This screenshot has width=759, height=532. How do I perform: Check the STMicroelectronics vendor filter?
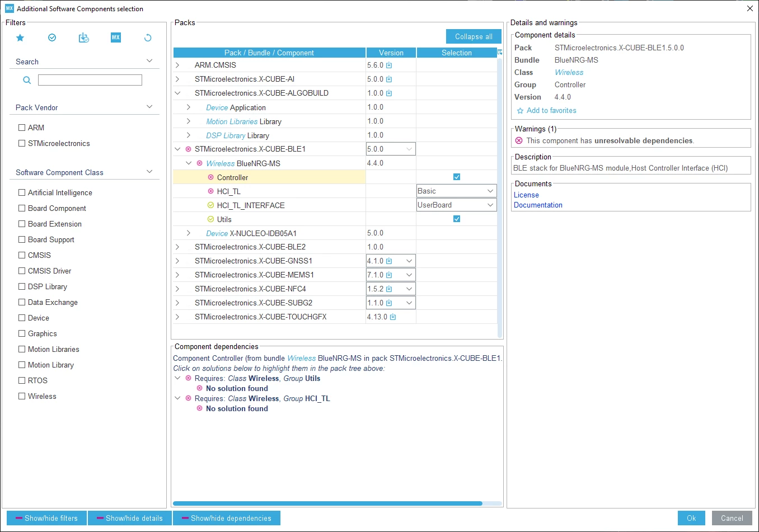22,143
